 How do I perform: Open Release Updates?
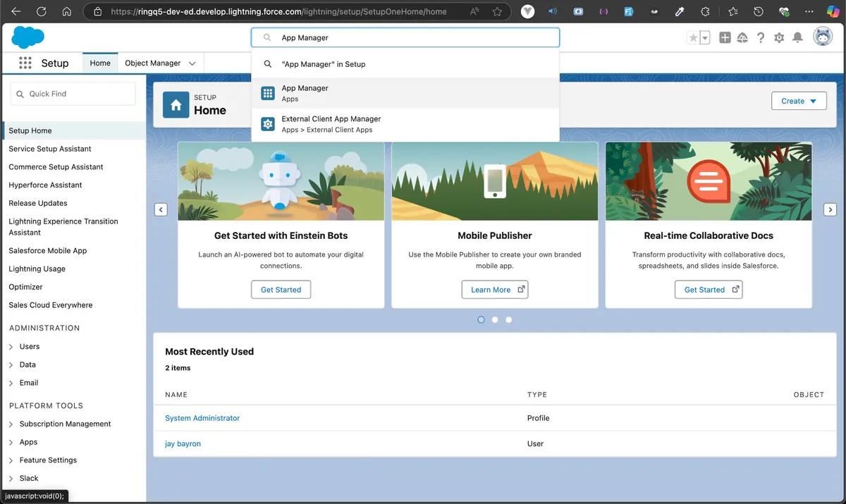pos(38,203)
